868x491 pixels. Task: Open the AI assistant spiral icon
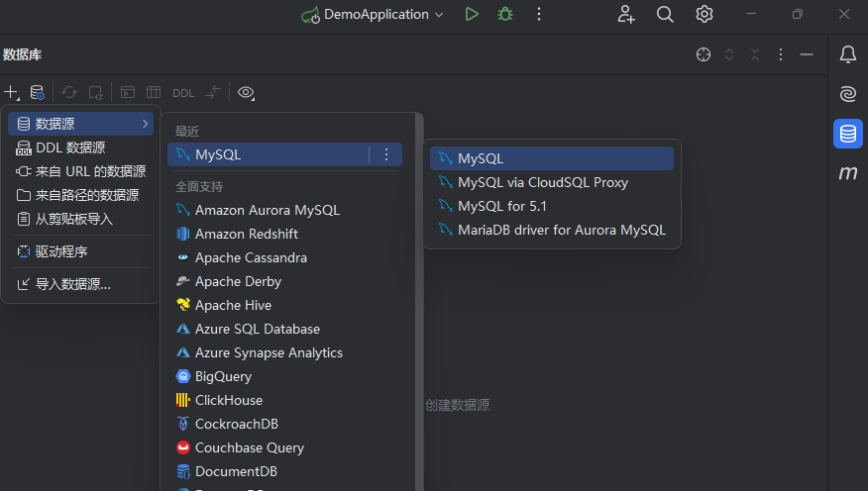(x=847, y=94)
